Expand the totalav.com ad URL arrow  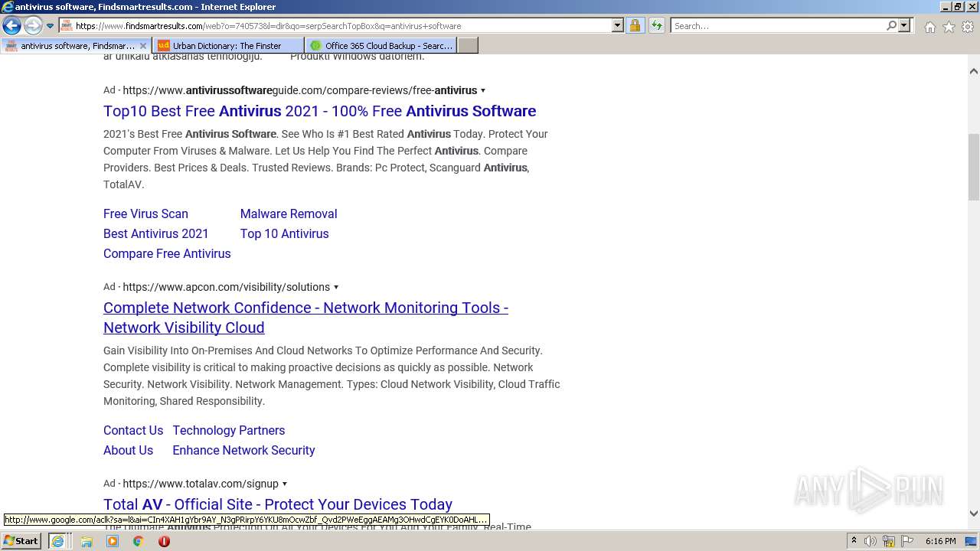285,484
